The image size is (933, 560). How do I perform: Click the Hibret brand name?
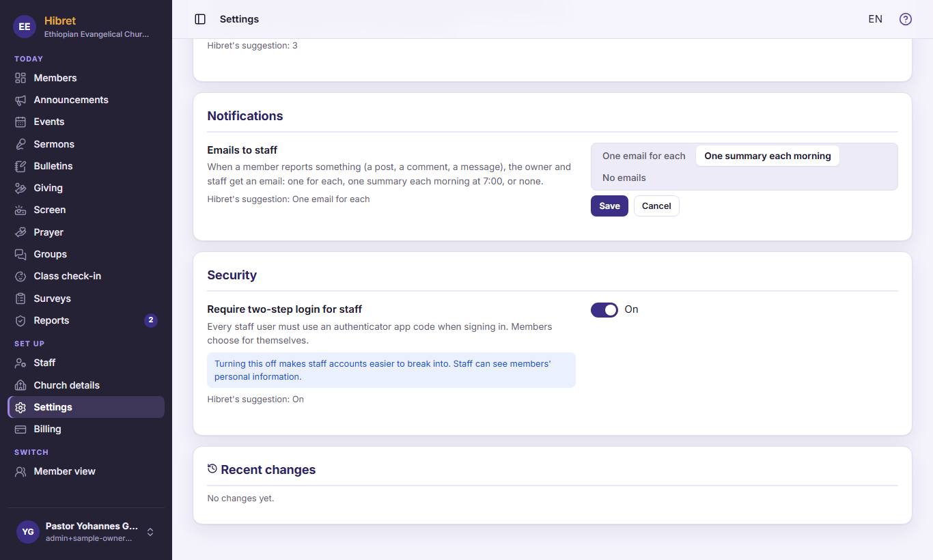click(60, 20)
